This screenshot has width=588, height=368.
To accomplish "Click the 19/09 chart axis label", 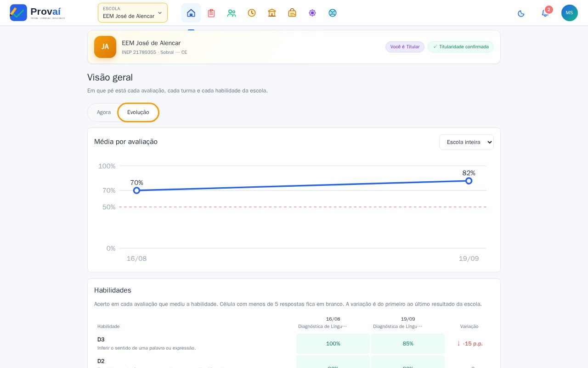I will point(469,259).
